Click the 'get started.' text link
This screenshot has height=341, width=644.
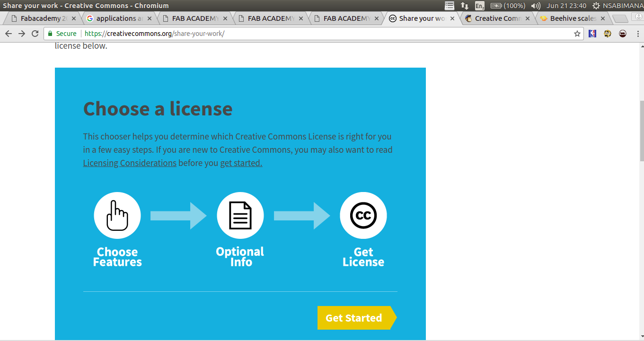coord(241,163)
